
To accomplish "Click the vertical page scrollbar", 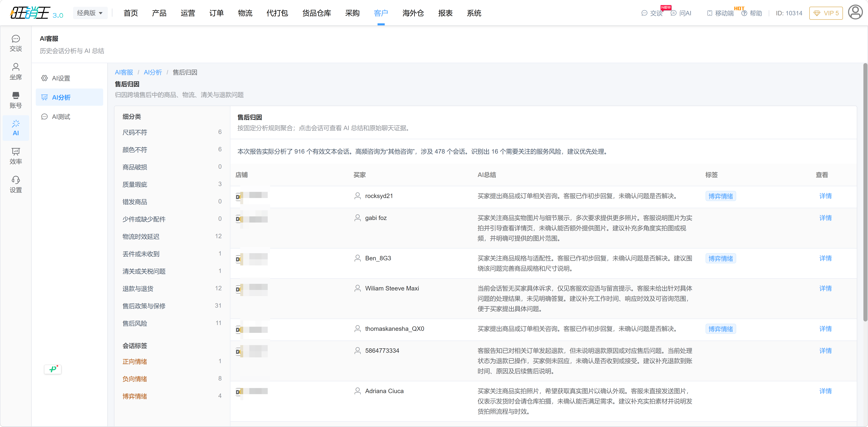I will click(x=865, y=192).
